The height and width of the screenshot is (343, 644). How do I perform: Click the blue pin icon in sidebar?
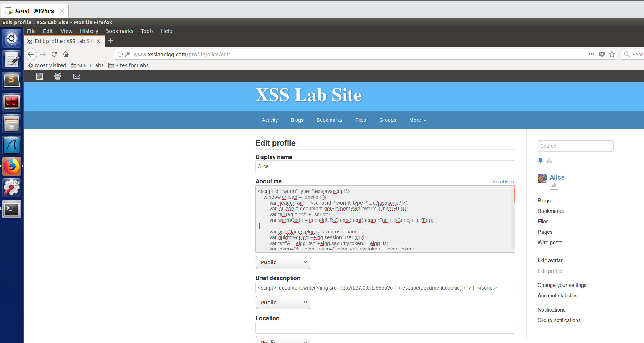pos(541,160)
